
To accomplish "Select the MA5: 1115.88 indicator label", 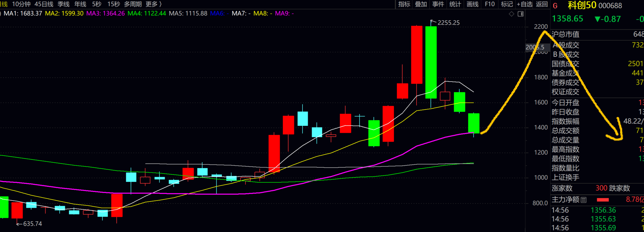I will pyautogui.click(x=188, y=13).
